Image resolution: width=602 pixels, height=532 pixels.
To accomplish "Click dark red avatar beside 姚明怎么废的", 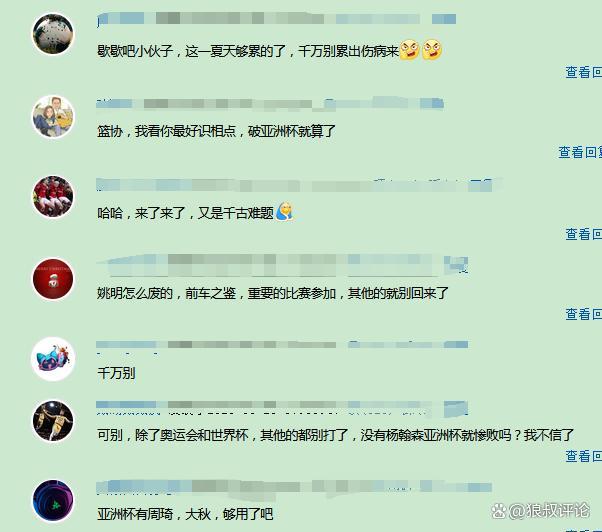I will click(53, 279).
